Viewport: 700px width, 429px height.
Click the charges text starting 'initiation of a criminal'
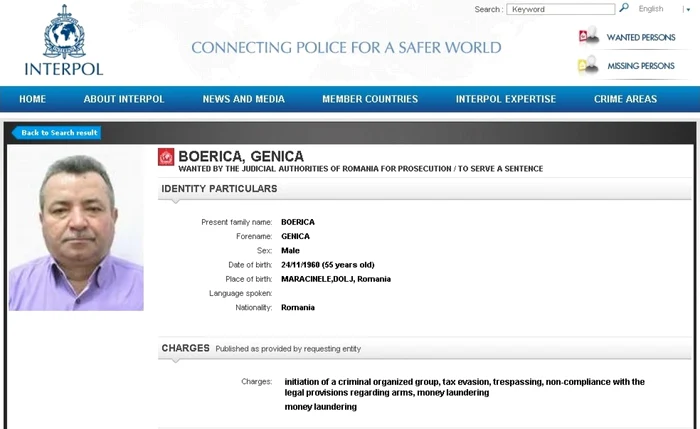pos(465,387)
